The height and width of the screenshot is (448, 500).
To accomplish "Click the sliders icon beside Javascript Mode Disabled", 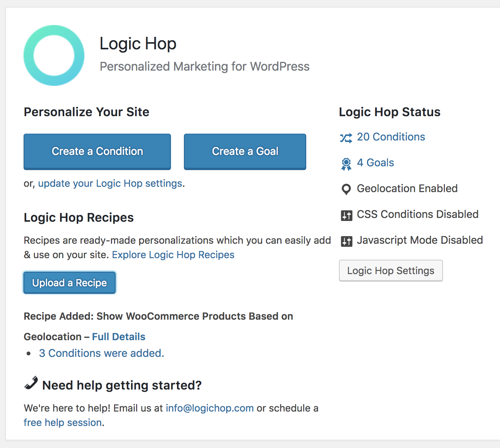I will (x=347, y=241).
